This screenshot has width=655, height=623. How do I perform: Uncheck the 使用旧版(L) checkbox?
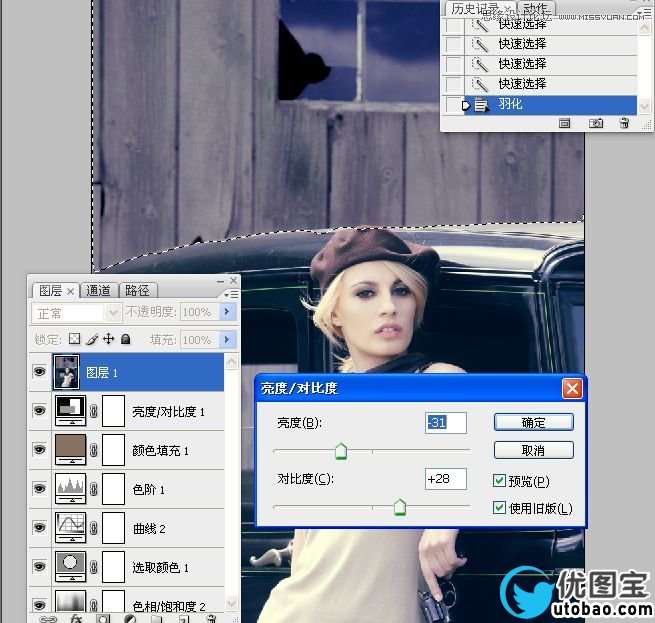499,507
